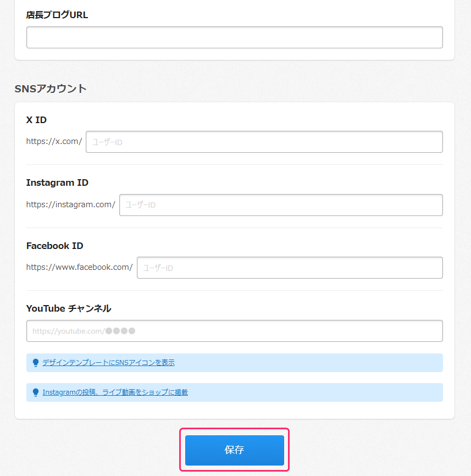Open Instagramの投稿、ライブ動画をショップに掲載 link
The width and height of the screenshot is (471, 476).
[115, 392]
